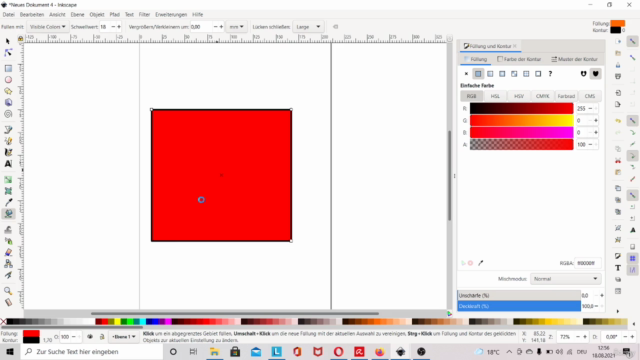The height and width of the screenshot is (360, 640).
Task: Open the Objekt menu
Action: click(x=97, y=14)
